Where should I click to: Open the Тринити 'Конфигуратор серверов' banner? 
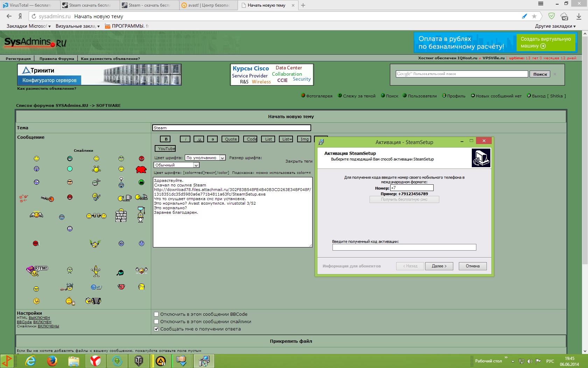(x=99, y=75)
